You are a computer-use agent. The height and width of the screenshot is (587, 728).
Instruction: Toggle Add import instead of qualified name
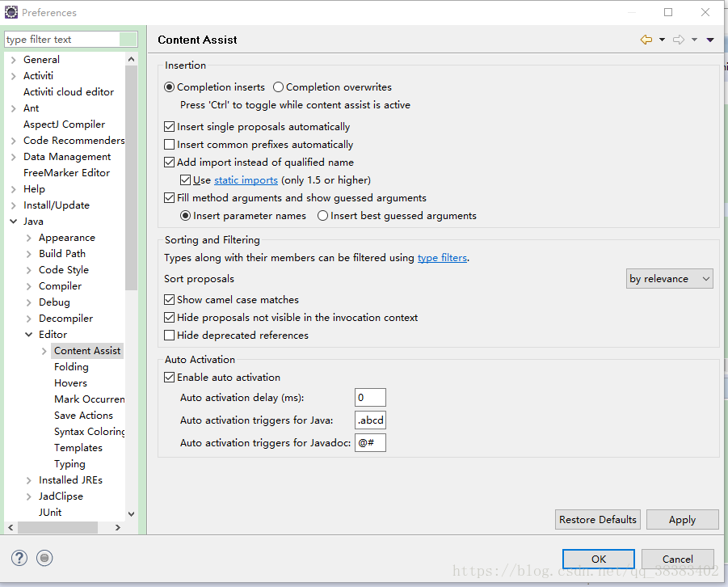(170, 163)
